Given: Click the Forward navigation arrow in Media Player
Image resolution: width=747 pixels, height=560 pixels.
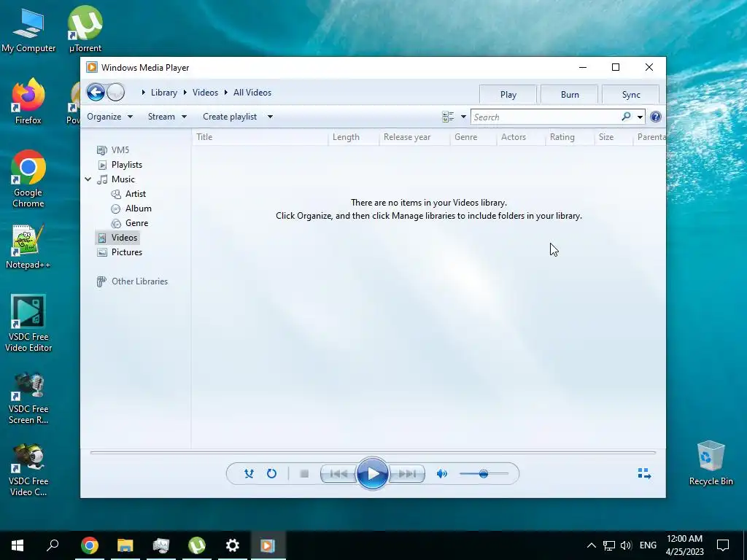Looking at the screenshot, I should tap(116, 93).
